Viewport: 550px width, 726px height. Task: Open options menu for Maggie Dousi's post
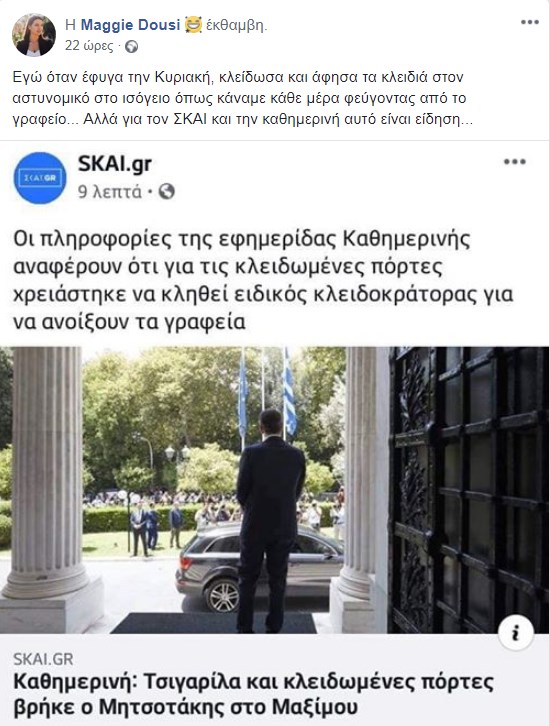point(530,22)
